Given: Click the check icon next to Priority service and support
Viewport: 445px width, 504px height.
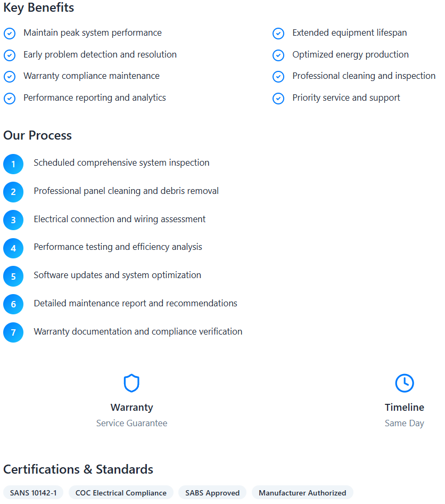Looking at the screenshot, I should (278, 99).
